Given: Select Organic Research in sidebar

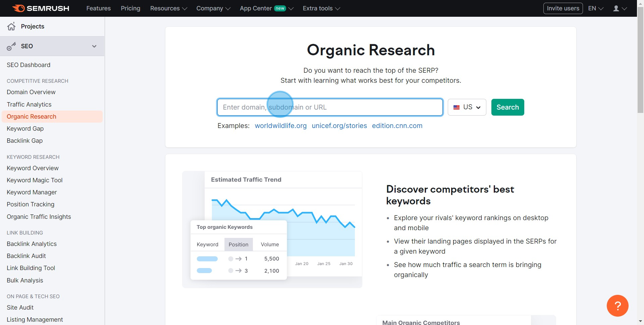Looking at the screenshot, I should [x=52, y=117].
